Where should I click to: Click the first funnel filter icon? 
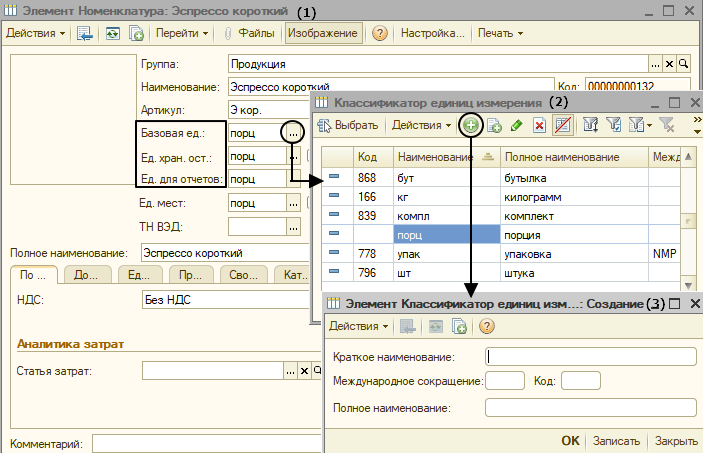point(590,125)
